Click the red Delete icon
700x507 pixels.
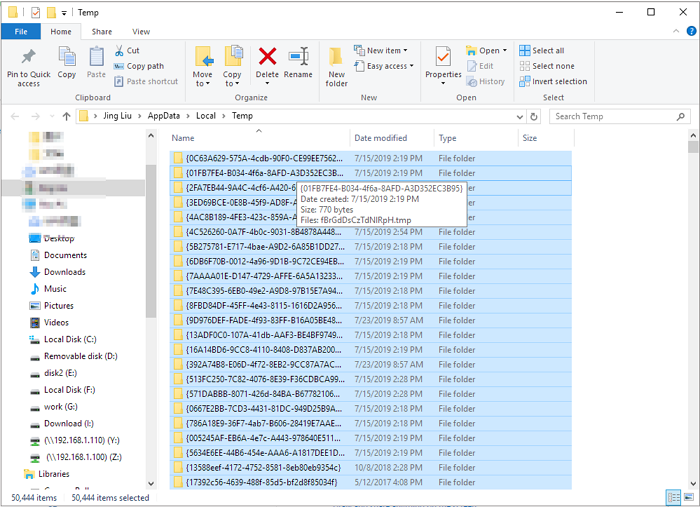coord(267,58)
